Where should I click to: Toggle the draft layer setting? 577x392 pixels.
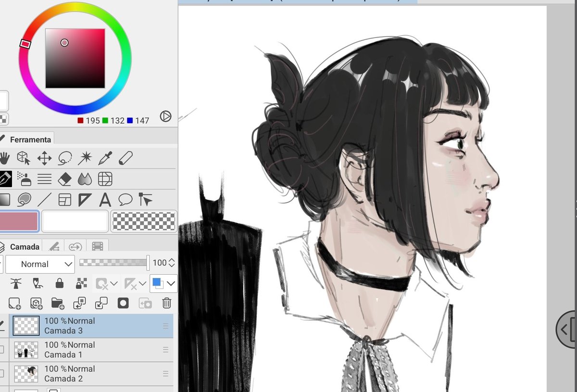tap(38, 283)
